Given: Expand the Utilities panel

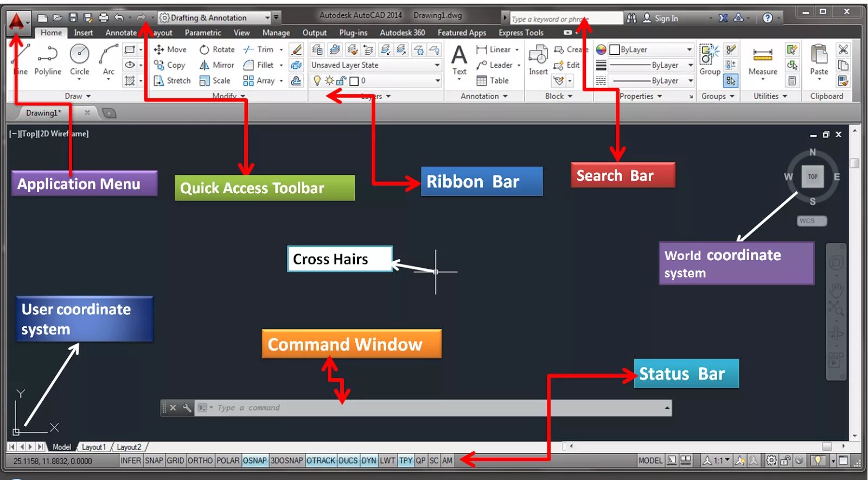Looking at the screenshot, I should (x=770, y=96).
